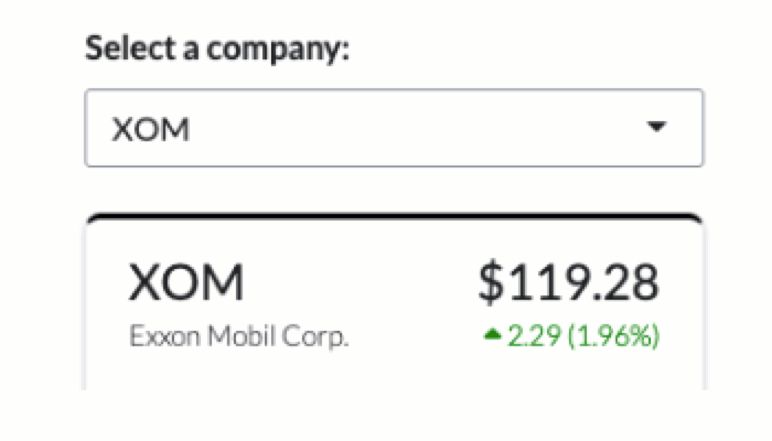Click the "Select a company:" label

[217, 48]
